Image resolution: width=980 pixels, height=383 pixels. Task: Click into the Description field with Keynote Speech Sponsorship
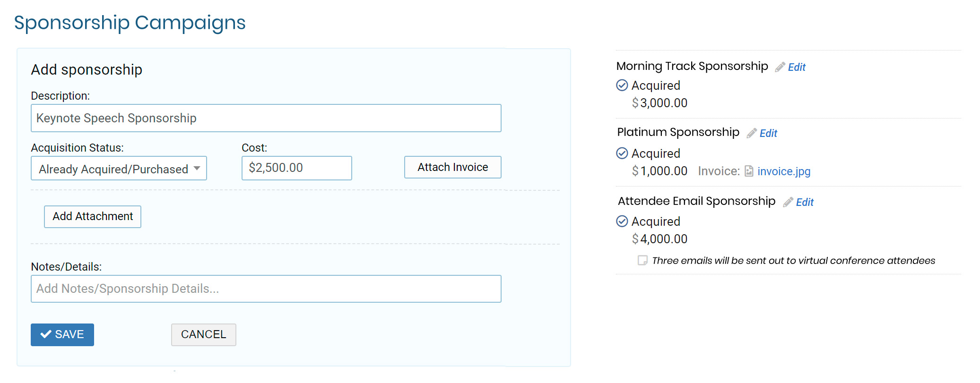[266, 118]
